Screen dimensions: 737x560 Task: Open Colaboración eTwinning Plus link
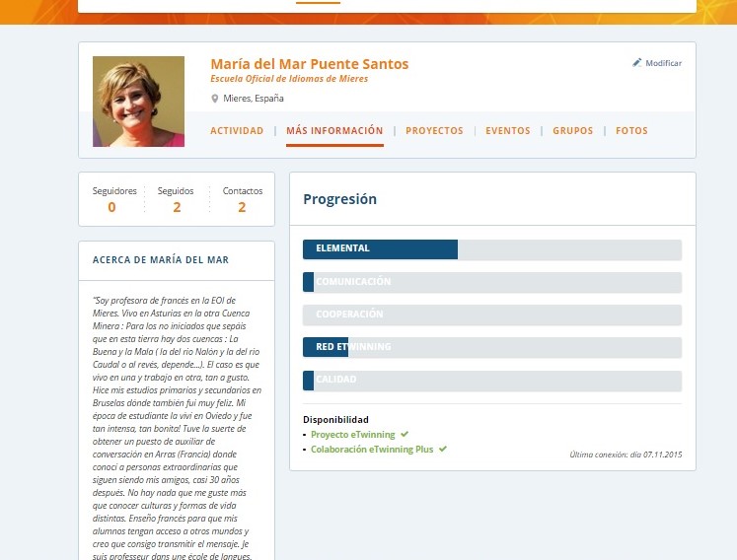tap(372, 449)
